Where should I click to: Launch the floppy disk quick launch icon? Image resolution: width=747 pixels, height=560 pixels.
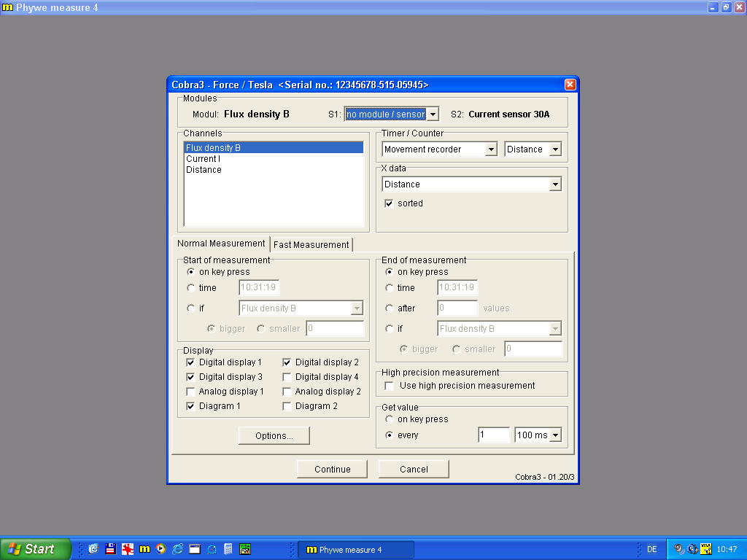click(x=111, y=549)
